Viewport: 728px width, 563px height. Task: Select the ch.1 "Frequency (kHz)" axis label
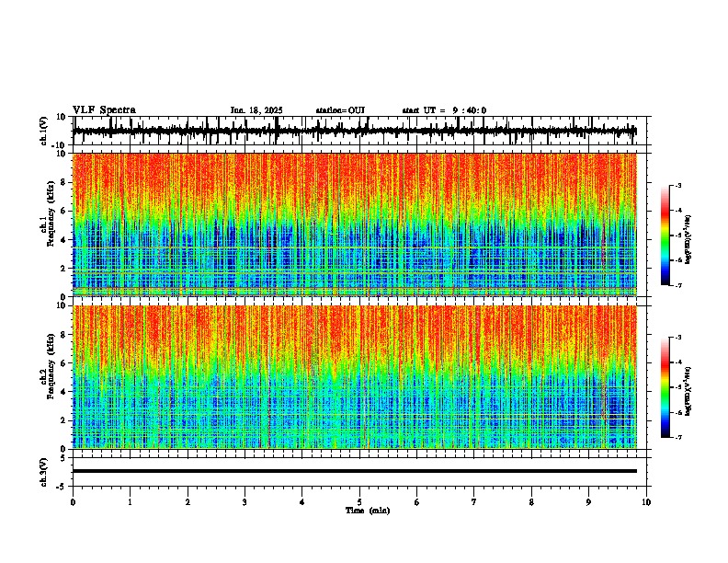click(51, 214)
